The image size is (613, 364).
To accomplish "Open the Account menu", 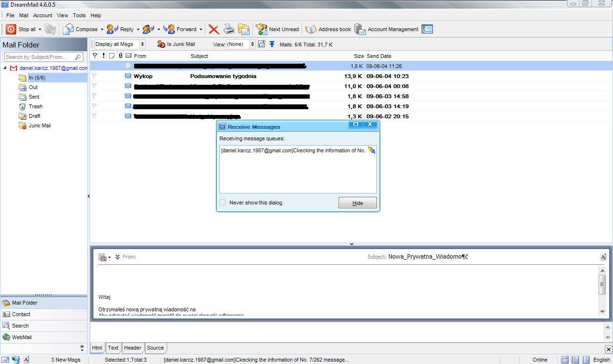I will coord(43,15).
